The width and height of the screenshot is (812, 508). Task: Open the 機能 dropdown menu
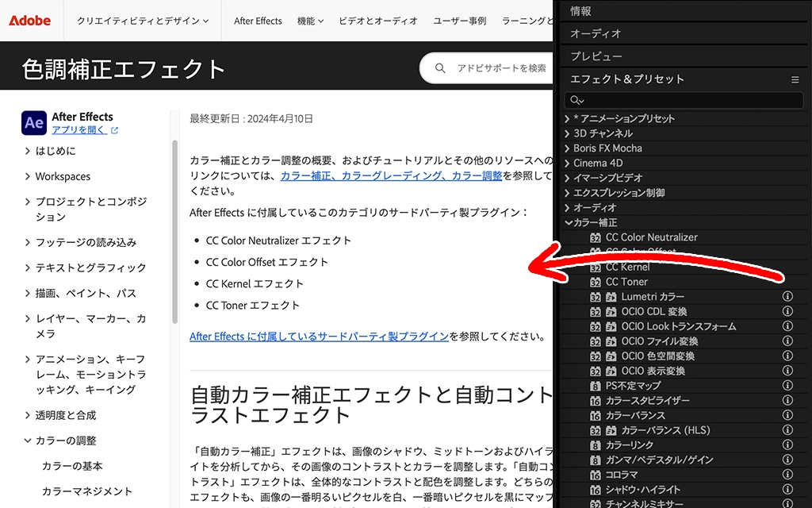click(310, 21)
